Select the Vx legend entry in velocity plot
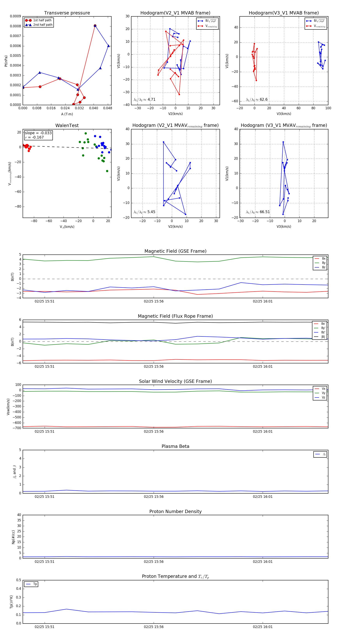 320,389
